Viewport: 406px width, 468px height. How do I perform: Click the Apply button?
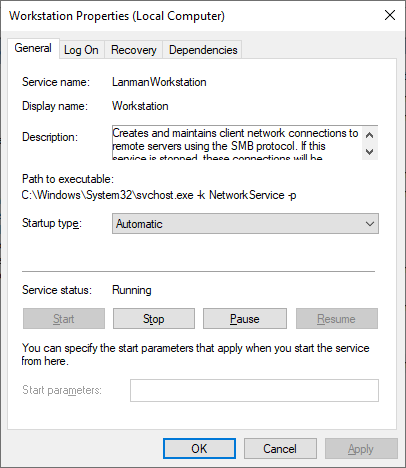[361, 449]
